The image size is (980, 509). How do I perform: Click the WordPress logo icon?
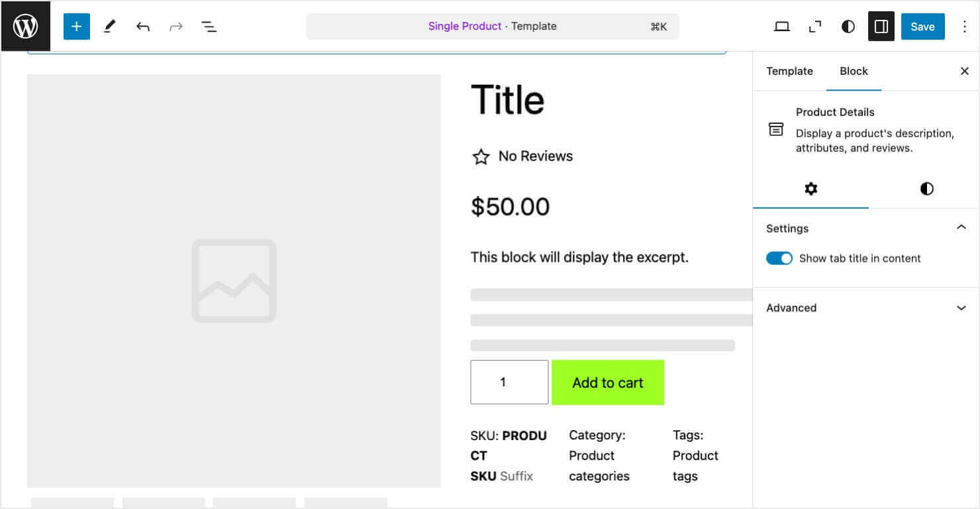point(26,27)
